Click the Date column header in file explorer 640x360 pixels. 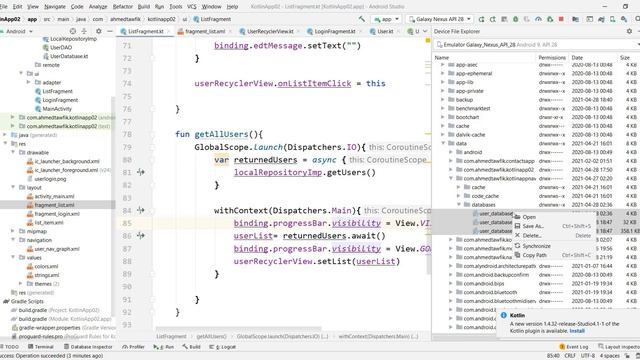point(577,58)
